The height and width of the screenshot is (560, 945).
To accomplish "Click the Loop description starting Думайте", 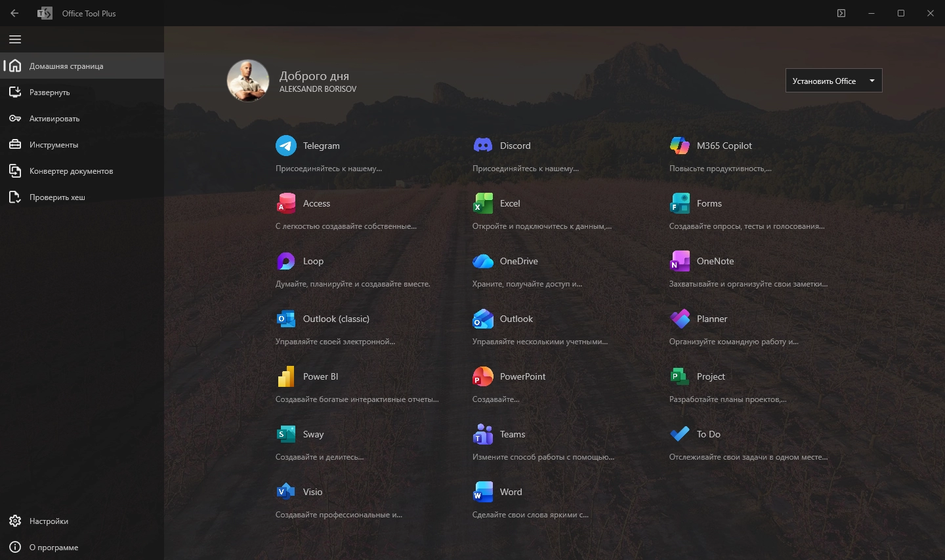I will pos(353,284).
